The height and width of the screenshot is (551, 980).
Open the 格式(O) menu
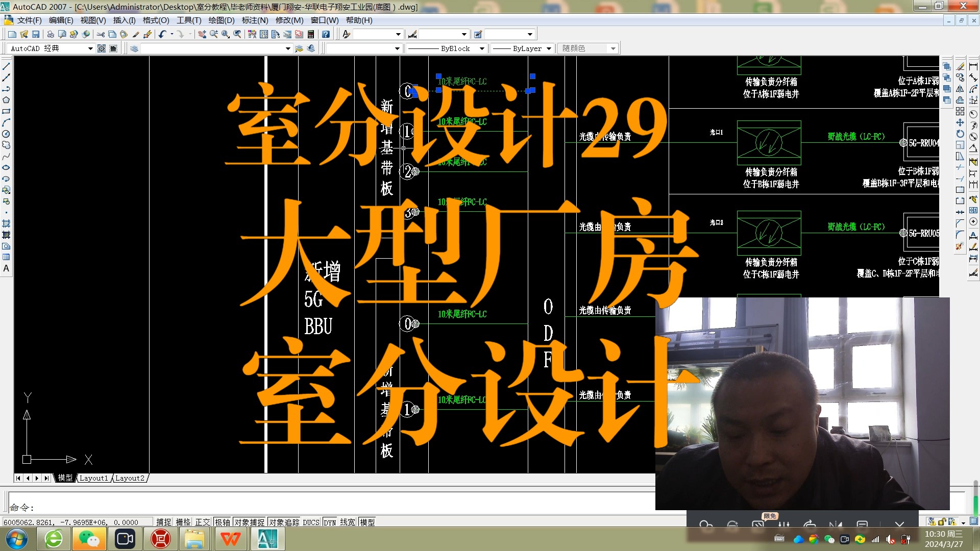[x=156, y=20]
